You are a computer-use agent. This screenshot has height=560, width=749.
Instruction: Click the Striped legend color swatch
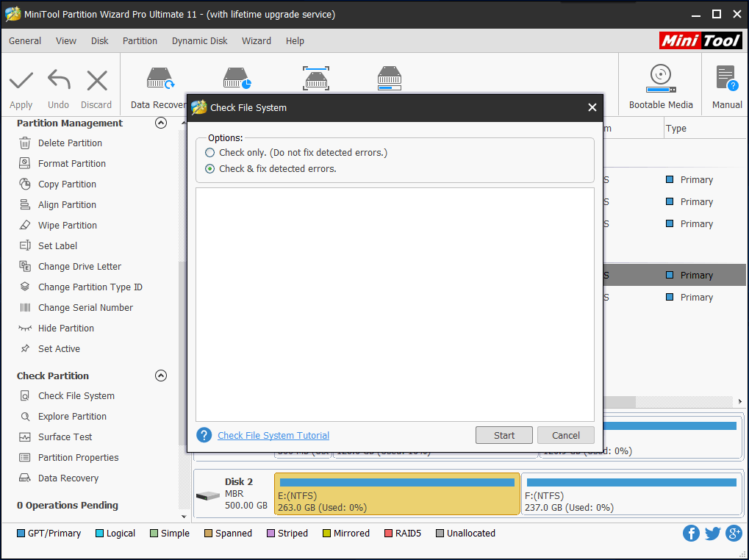(x=270, y=534)
